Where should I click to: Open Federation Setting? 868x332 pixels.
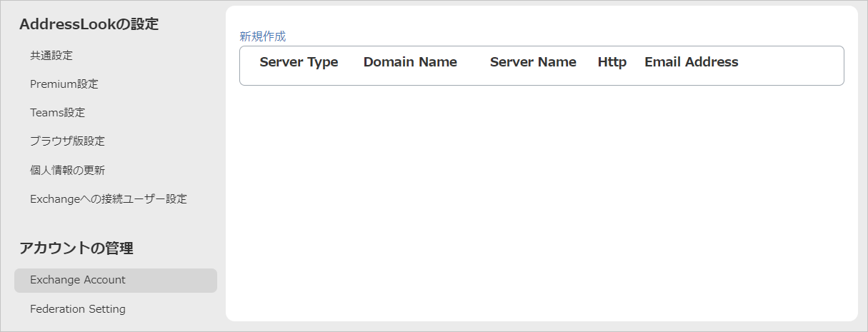(x=78, y=308)
